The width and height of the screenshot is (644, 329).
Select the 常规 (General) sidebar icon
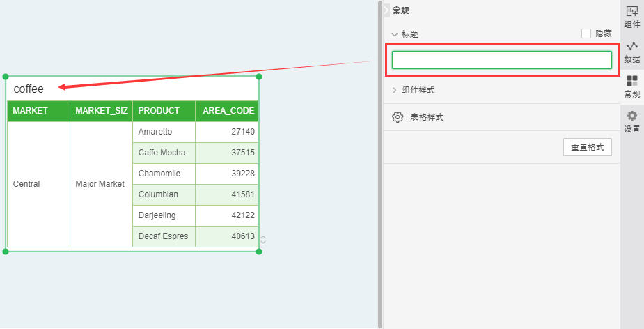coord(631,86)
